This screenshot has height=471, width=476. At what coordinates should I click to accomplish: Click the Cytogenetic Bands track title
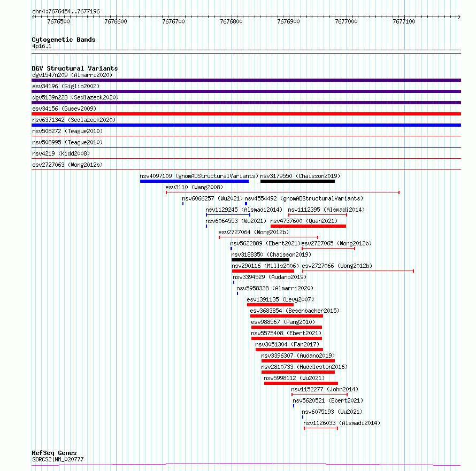click(64, 40)
